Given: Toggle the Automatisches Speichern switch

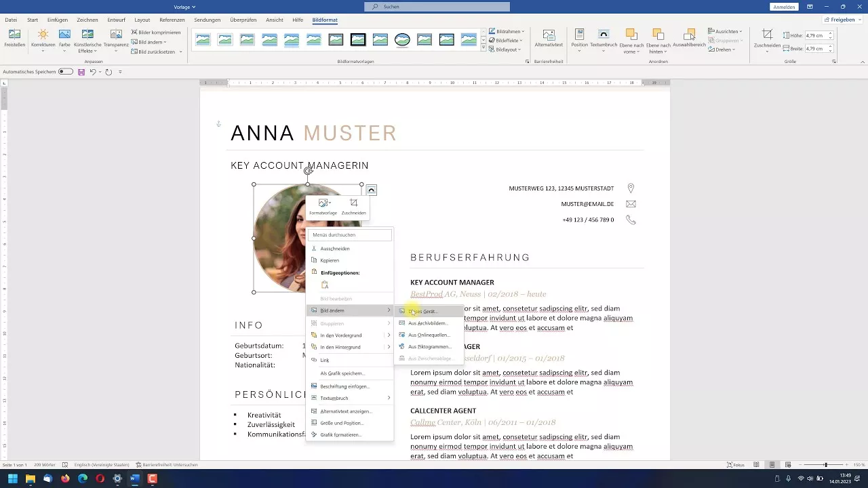Looking at the screenshot, I should (x=66, y=72).
